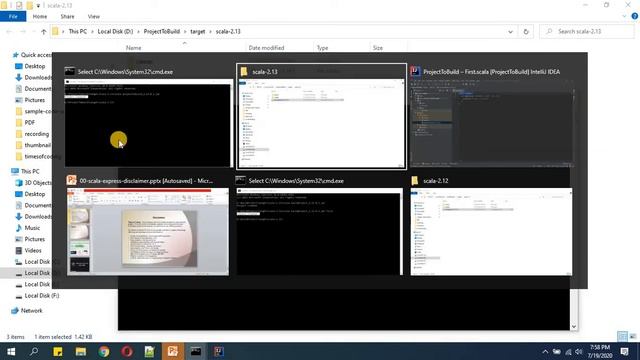Go up one folder level arrow
640x360 pixels.
click(x=44, y=31)
